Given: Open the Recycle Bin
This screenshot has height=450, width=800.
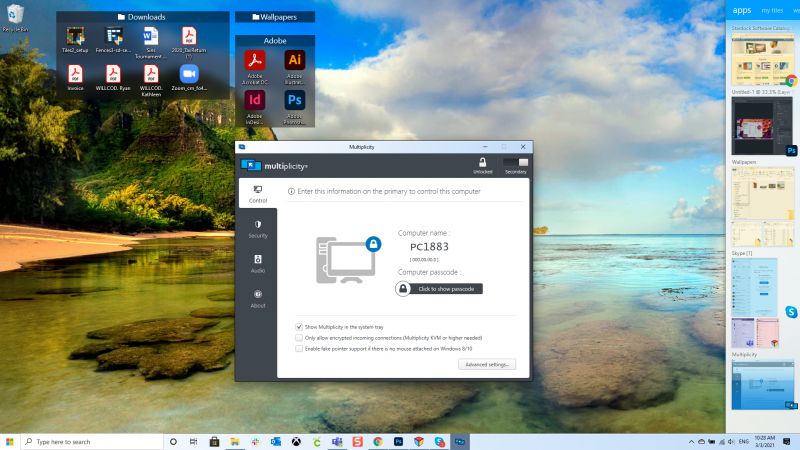Looking at the screenshot, I should click(15, 18).
